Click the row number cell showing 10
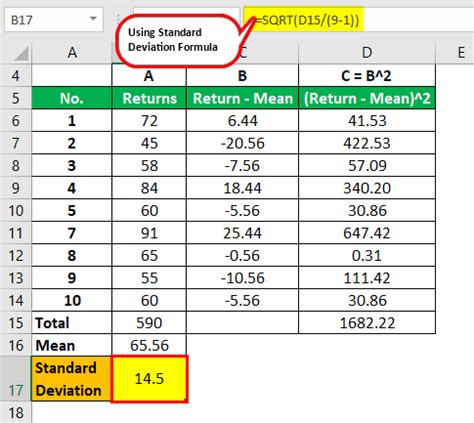This screenshot has width=474, height=423. pyautogui.click(x=72, y=300)
